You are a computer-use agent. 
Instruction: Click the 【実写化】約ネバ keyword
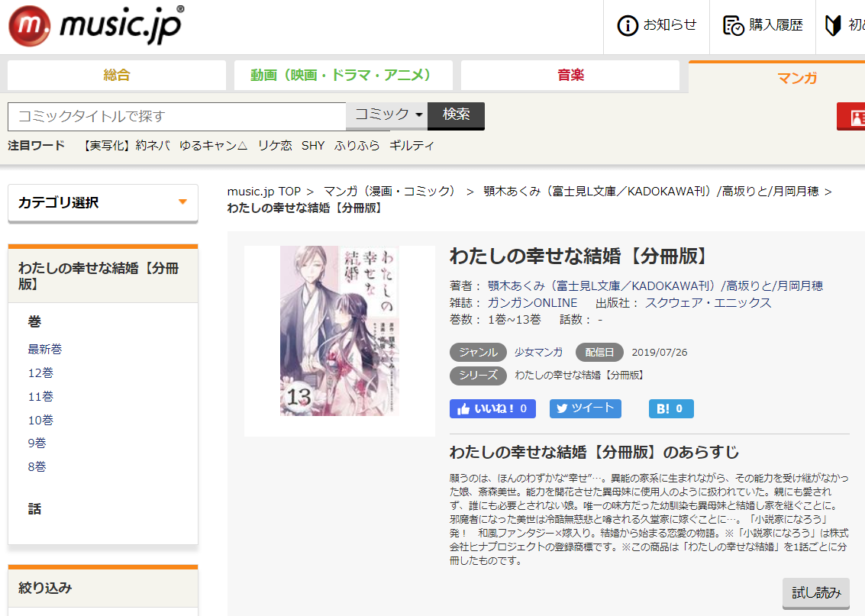click(x=124, y=146)
